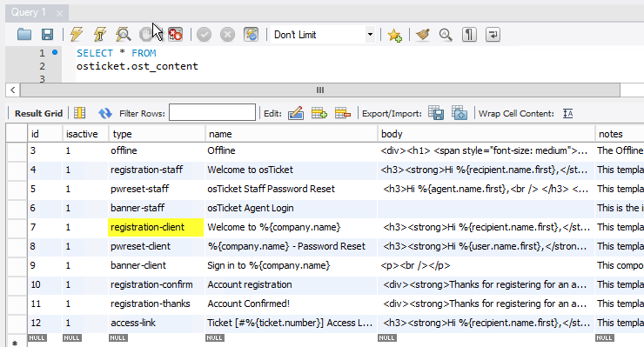644x347 pixels.
Task: Execute the query with the lightning bolt icon
Action: (77, 35)
